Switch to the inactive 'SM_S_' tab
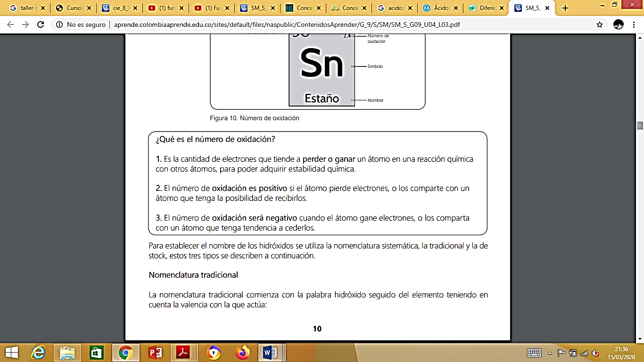Screen dimensions: 644x362 pyautogui.click(x=258, y=8)
